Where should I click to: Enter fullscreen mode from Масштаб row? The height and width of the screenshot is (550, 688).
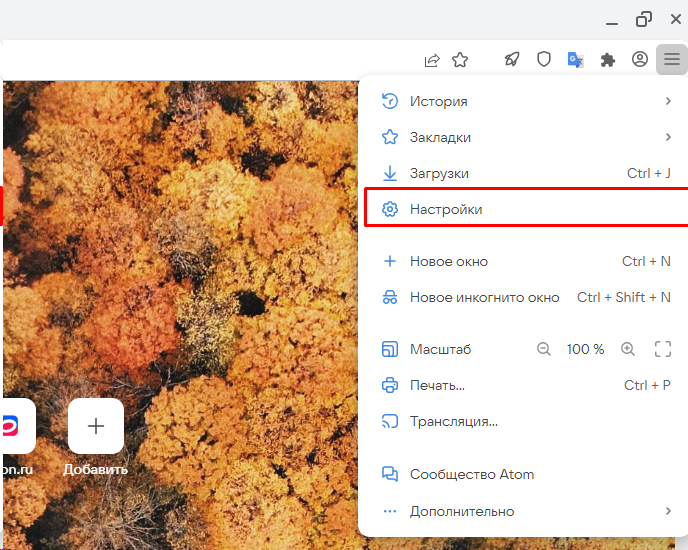(663, 349)
